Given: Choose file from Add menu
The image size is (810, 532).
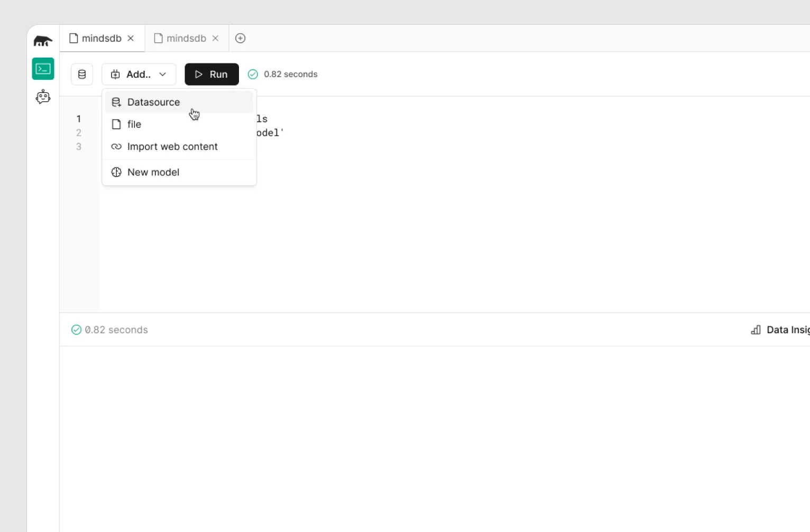Looking at the screenshot, I should pos(179,124).
